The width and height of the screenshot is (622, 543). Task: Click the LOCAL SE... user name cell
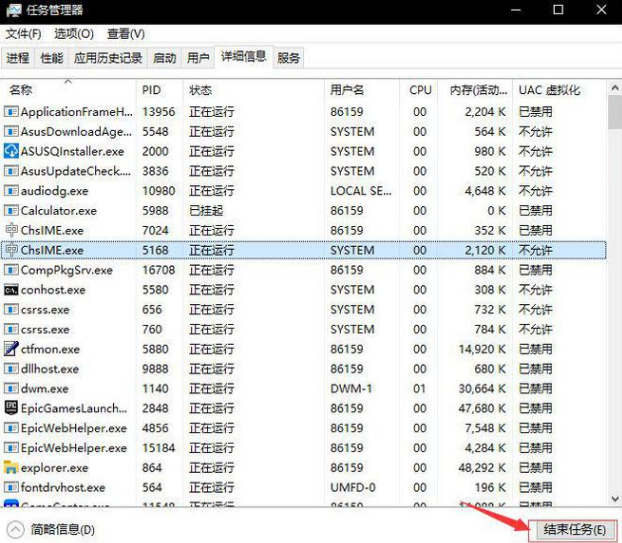361,191
